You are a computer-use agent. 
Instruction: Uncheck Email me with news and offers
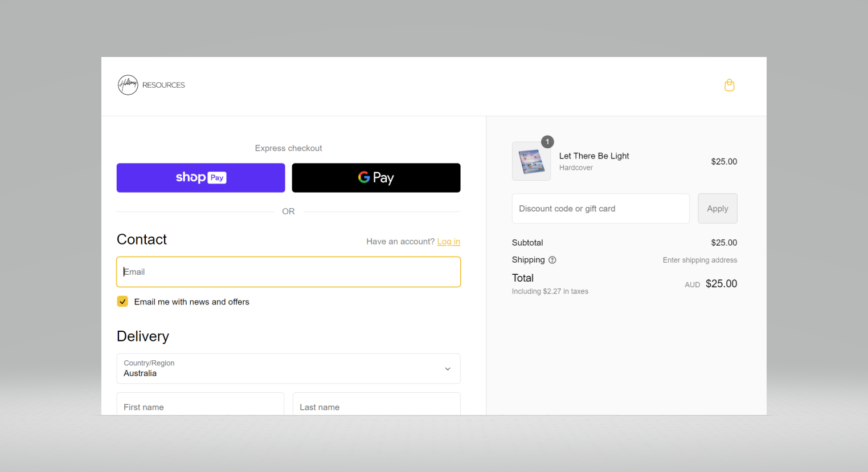point(122,302)
